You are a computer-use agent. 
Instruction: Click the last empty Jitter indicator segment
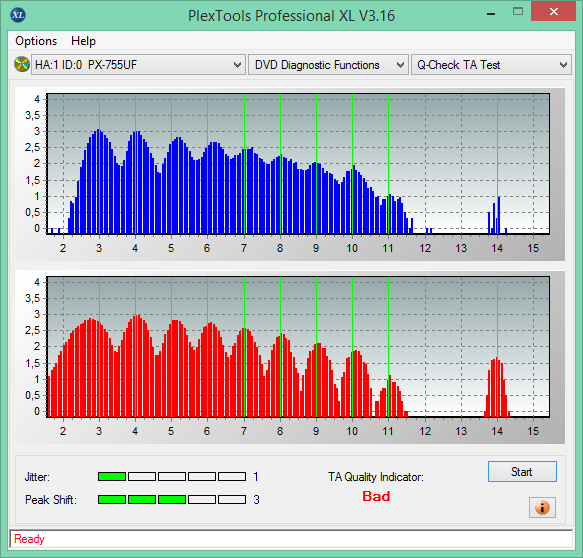click(x=232, y=476)
